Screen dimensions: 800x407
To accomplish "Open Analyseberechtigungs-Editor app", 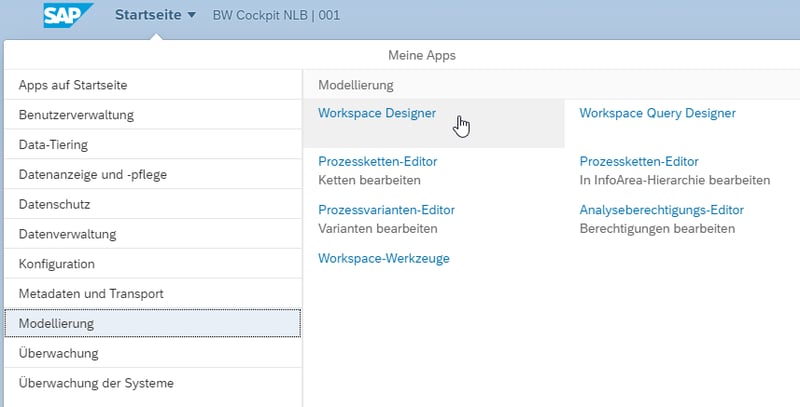I will (661, 210).
